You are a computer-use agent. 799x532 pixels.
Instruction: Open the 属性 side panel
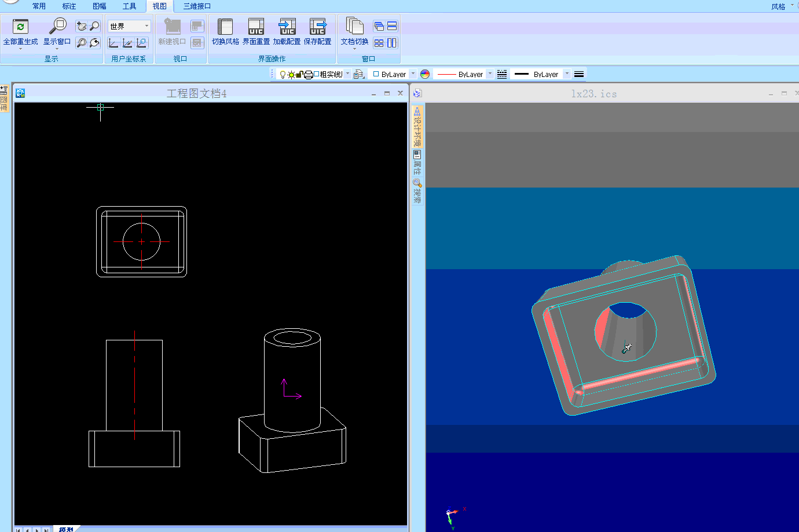click(x=417, y=163)
